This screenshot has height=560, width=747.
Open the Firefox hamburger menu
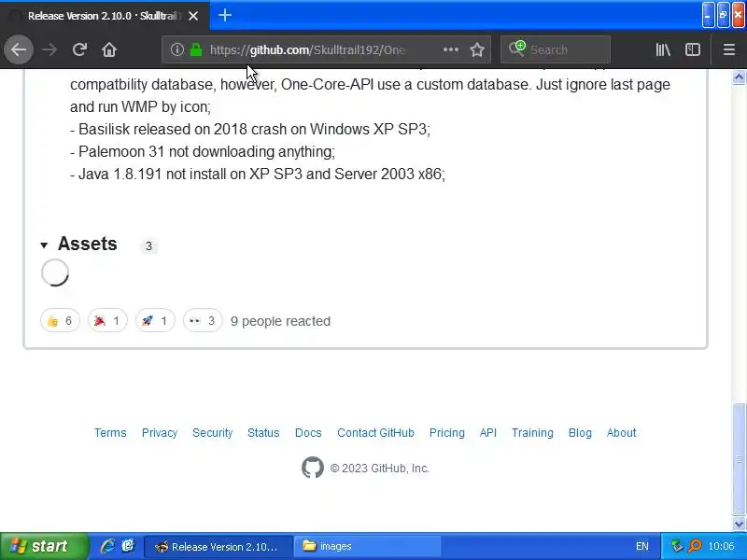(729, 49)
